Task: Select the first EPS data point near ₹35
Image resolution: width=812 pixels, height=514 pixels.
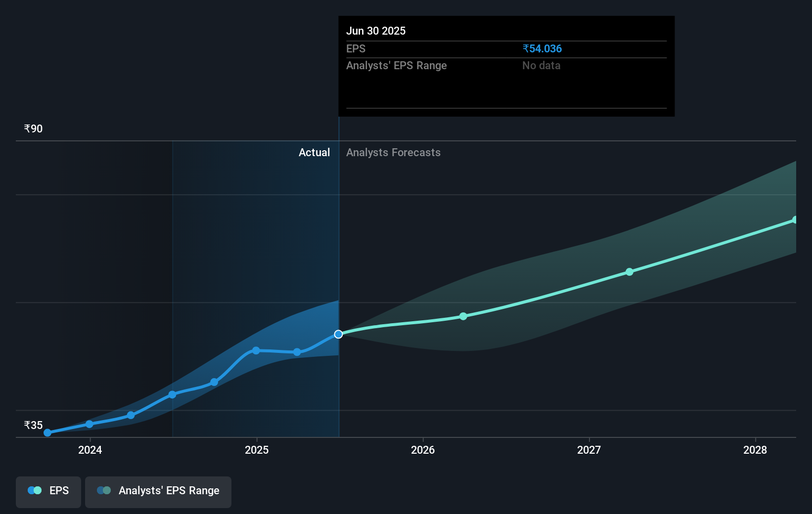Action: click(x=47, y=433)
